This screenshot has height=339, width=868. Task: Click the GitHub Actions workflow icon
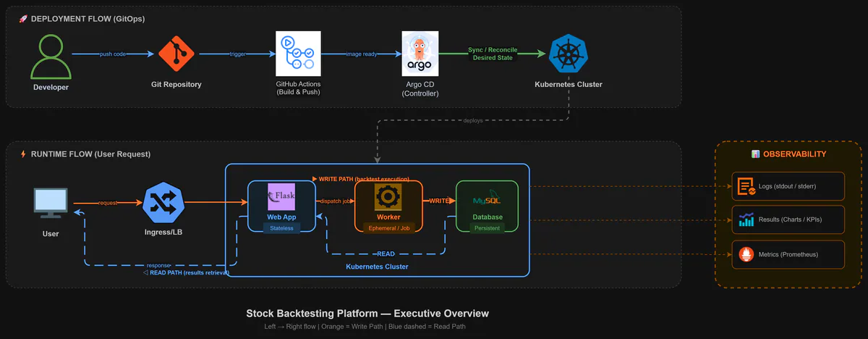(x=299, y=53)
